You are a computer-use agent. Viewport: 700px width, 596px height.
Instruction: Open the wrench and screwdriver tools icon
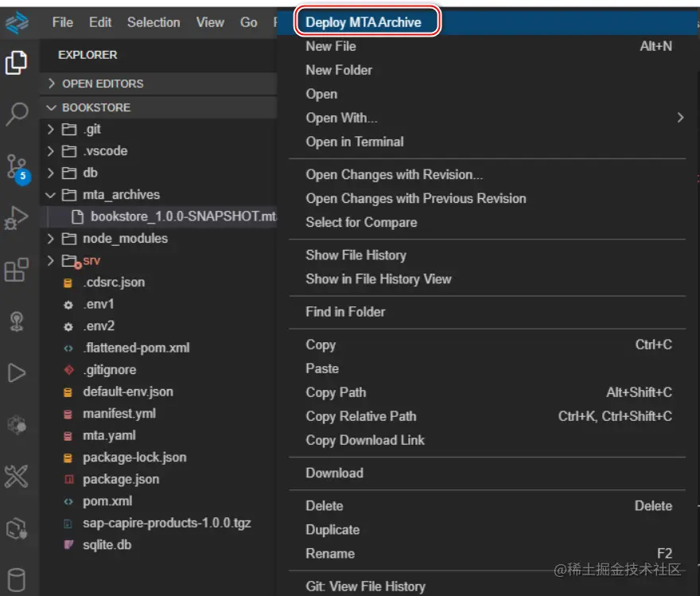pos(17,476)
